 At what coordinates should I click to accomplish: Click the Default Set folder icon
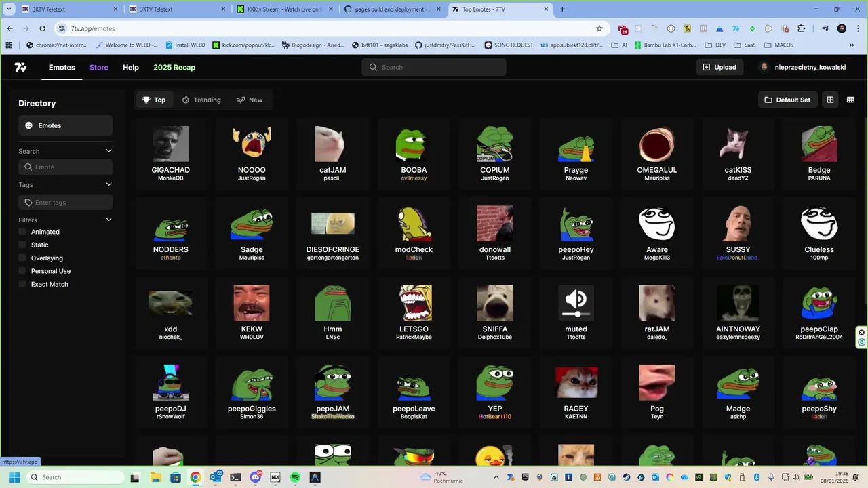point(768,100)
